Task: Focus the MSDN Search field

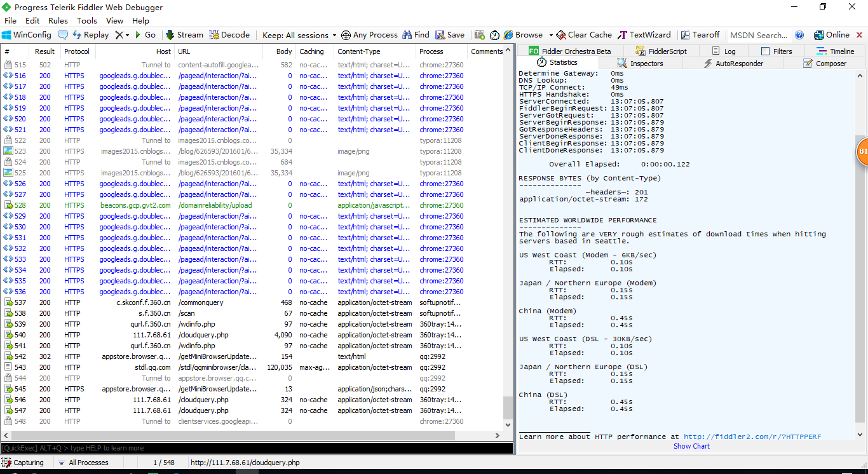Action: tap(759, 35)
